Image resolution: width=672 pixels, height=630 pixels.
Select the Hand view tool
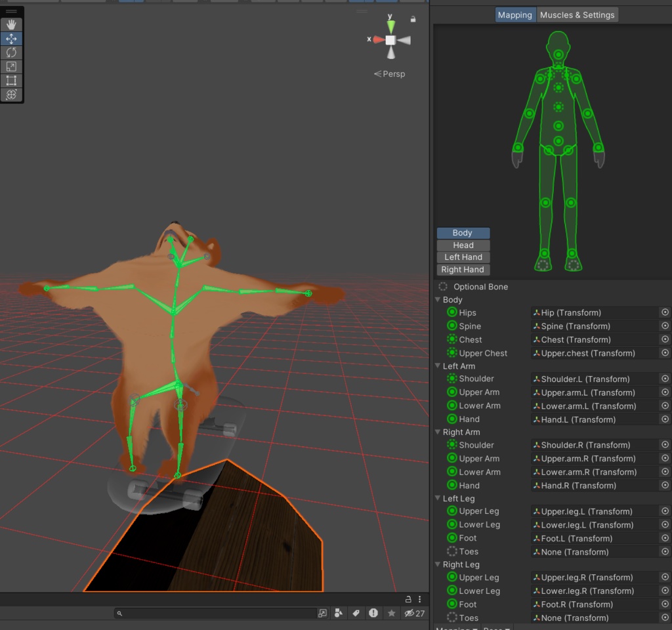tap(11, 25)
